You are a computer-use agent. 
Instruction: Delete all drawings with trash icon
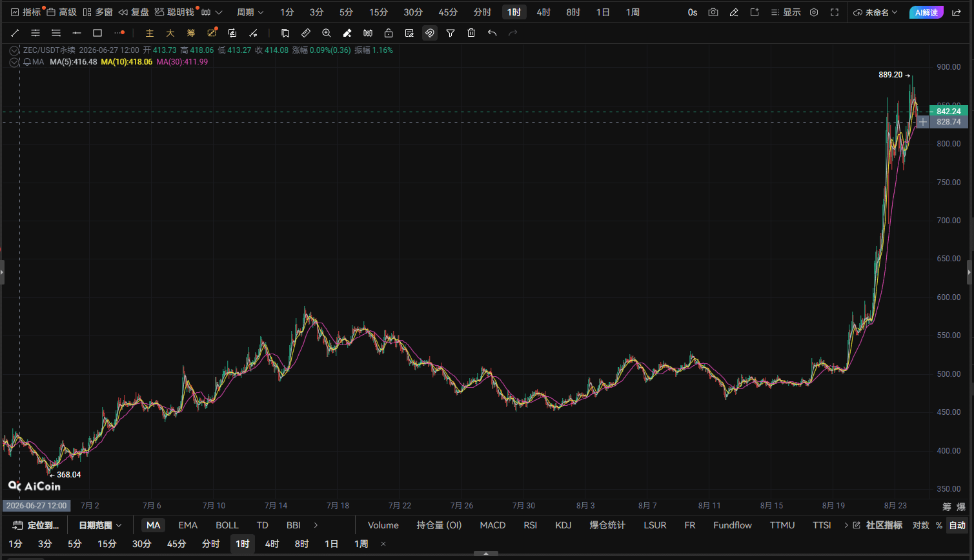click(471, 33)
